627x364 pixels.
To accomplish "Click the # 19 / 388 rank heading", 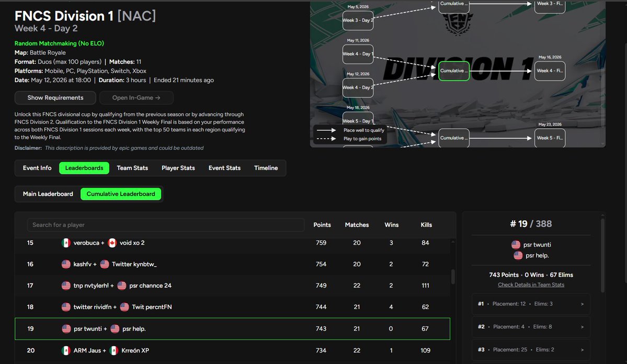I will tap(531, 224).
